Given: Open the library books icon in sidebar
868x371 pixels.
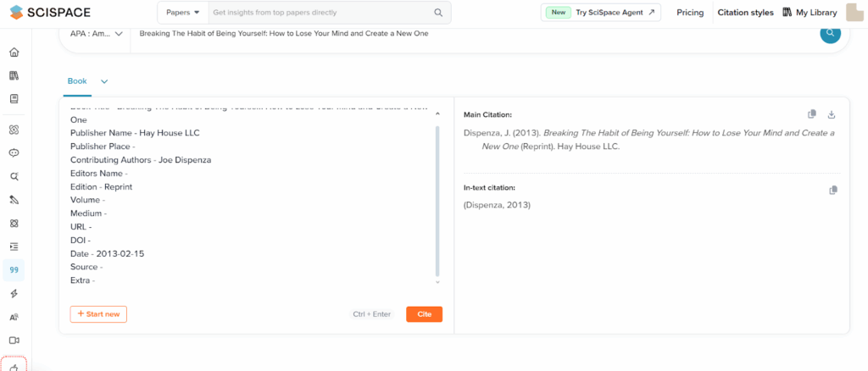Looking at the screenshot, I should pos(14,75).
